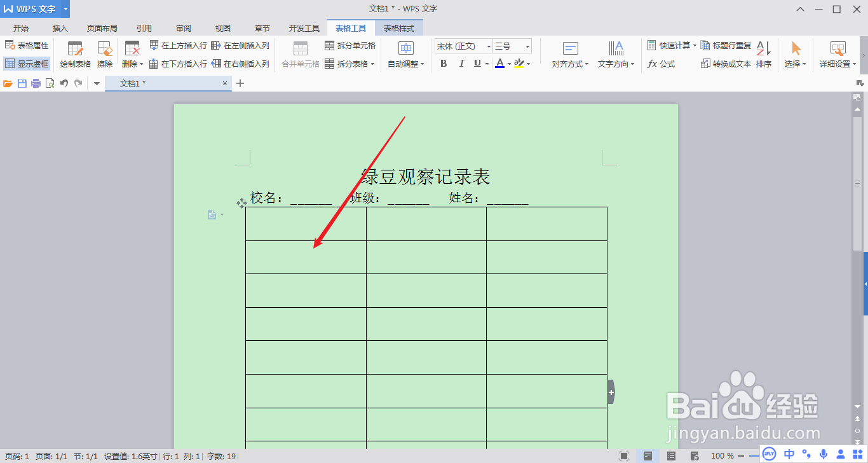The image size is (868, 463).
Task: Toggle Show Gridlines (显示虚框)
Action: (x=27, y=64)
